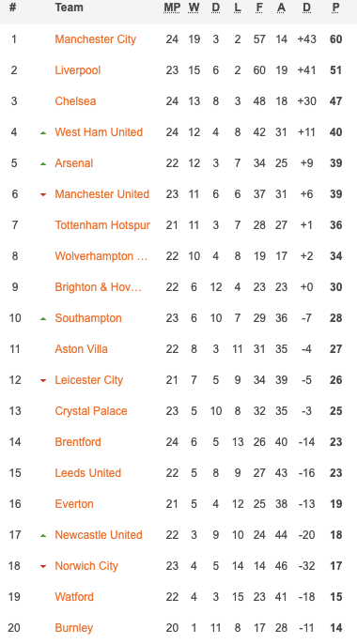Open the Brighton & Hov… team link

coord(99,286)
